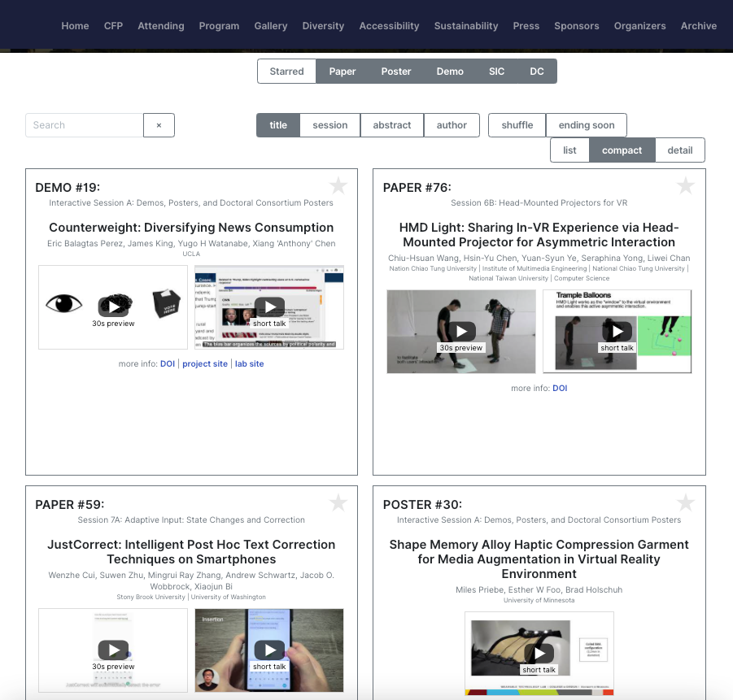The image size is (733, 700).
Task: Play the short talk for HMD Light
Action: (x=617, y=331)
